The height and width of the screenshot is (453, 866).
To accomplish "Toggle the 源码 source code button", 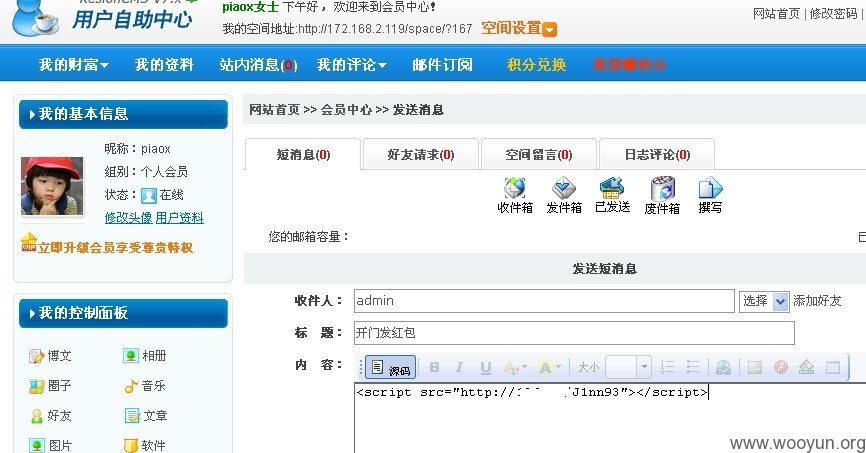I will pyautogui.click(x=390, y=367).
